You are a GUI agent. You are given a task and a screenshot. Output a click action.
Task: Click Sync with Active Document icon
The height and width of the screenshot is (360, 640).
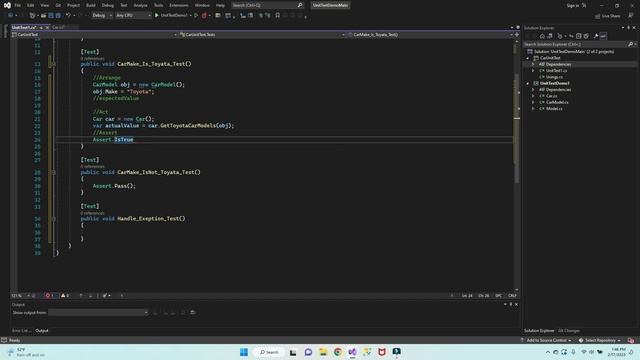coord(571,36)
